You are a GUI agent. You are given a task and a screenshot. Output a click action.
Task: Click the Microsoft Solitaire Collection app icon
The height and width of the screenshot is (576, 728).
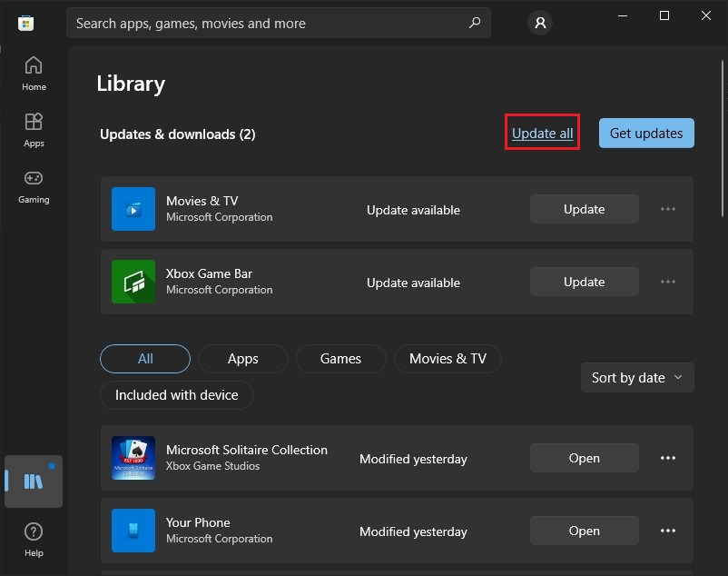tap(133, 458)
